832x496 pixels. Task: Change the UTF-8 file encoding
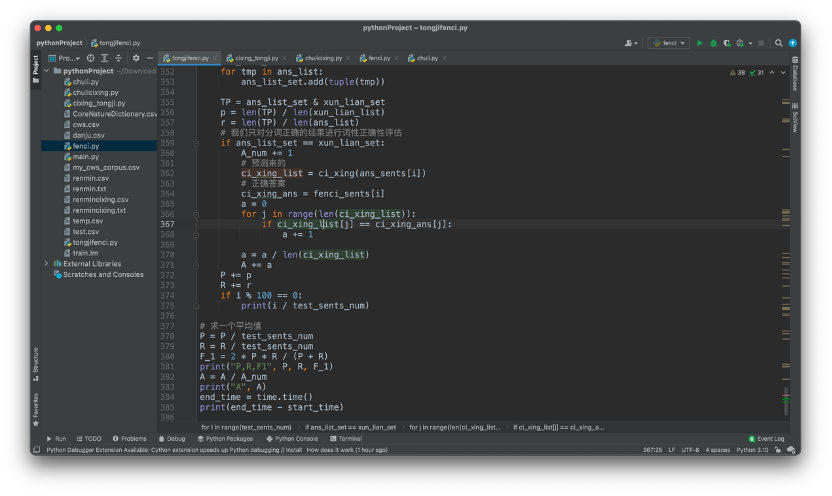(x=690, y=450)
